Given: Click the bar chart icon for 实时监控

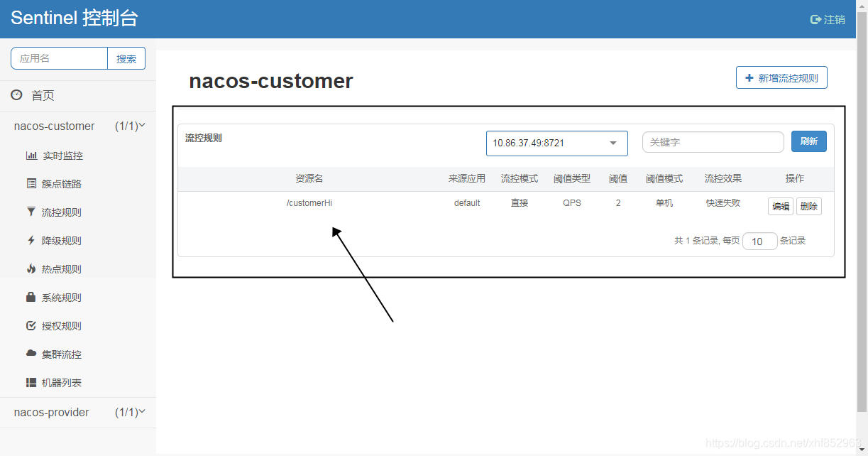Looking at the screenshot, I should tap(31, 156).
